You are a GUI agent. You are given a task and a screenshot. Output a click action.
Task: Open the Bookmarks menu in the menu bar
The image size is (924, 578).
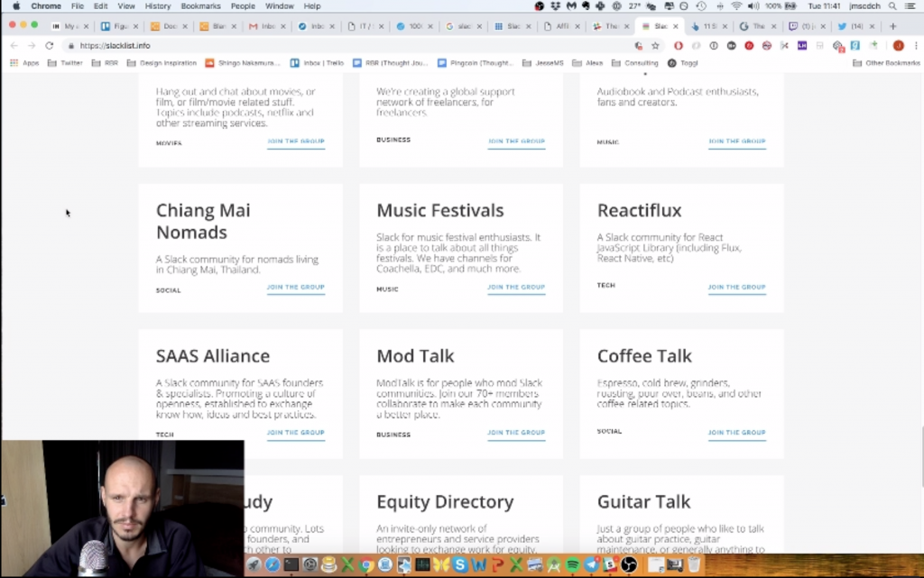pos(200,6)
